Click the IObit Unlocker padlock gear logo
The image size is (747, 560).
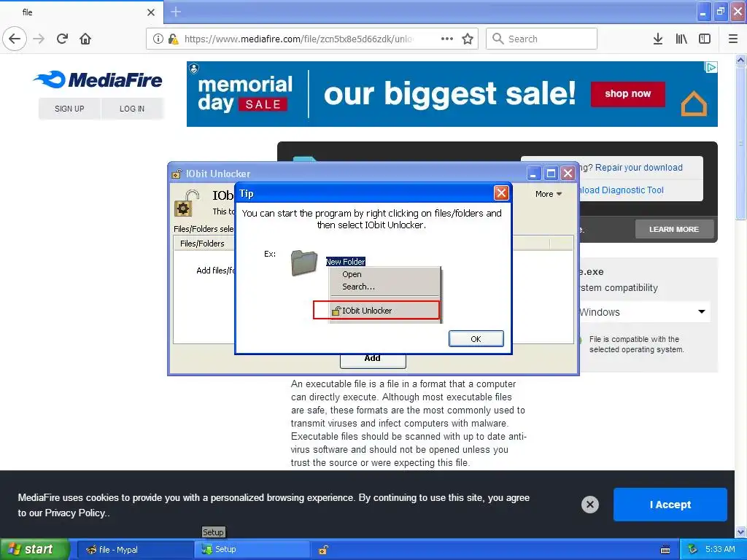coord(186,203)
